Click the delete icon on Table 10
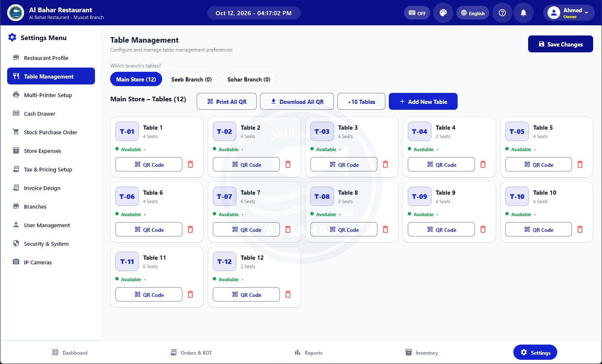Image resolution: width=602 pixels, height=364 pixels. click(580, 229)
